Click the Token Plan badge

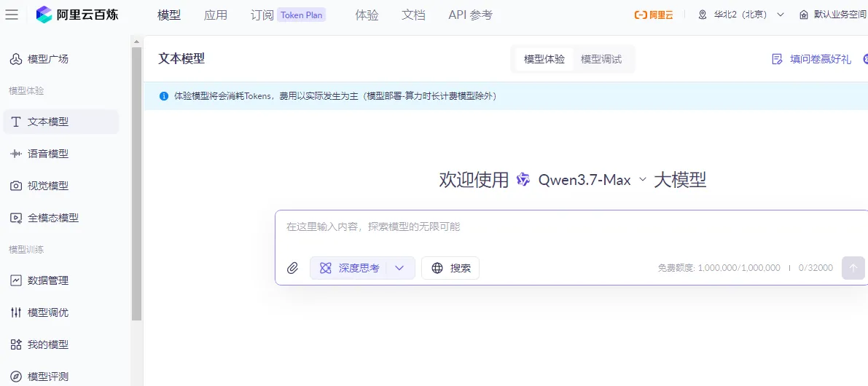pos(301,15)
